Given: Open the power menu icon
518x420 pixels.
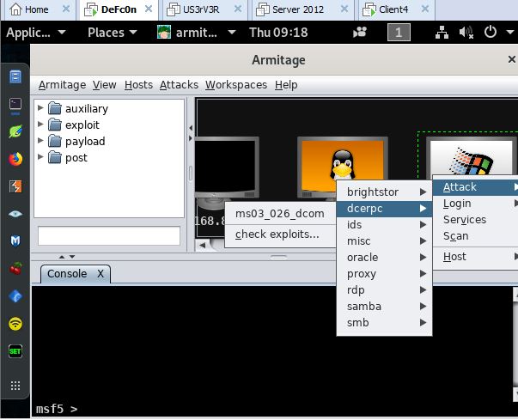Looking at the screenshot, I should click(x=491, y=32).
